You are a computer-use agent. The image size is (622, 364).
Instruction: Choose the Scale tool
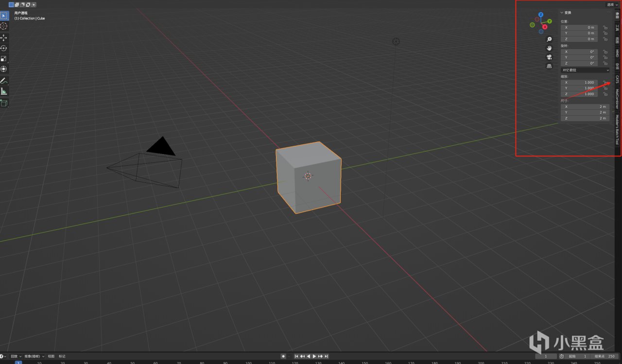4,59
